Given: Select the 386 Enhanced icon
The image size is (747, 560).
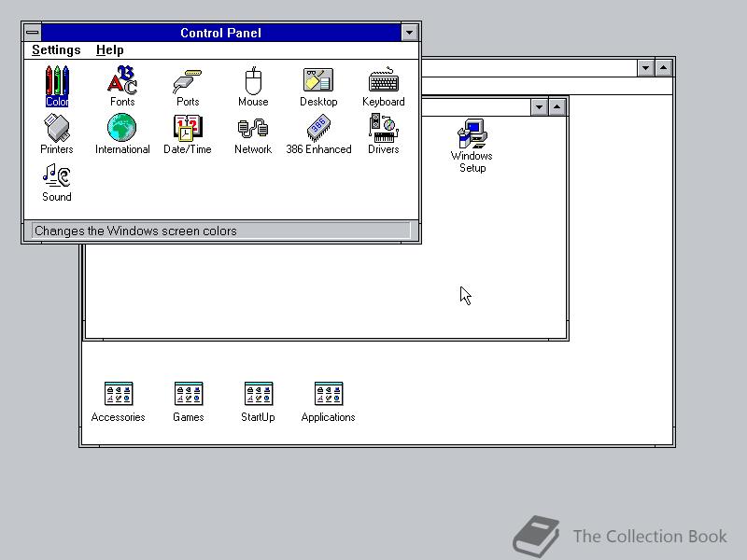Looking at the screenshot, I should click(x=318, y=133).
